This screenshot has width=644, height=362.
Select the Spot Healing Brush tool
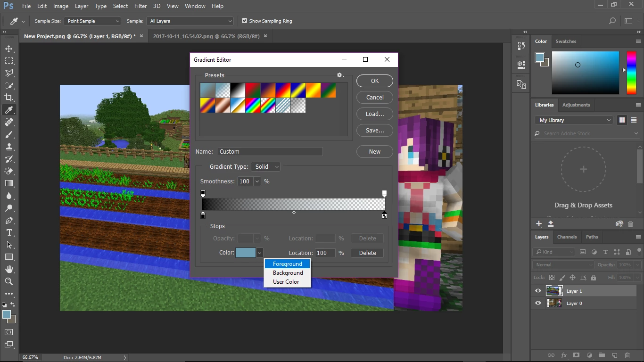click(9, 122)
